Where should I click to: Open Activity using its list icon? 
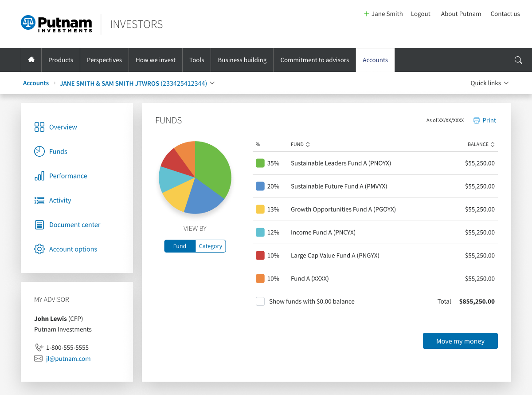pos(39,200)
